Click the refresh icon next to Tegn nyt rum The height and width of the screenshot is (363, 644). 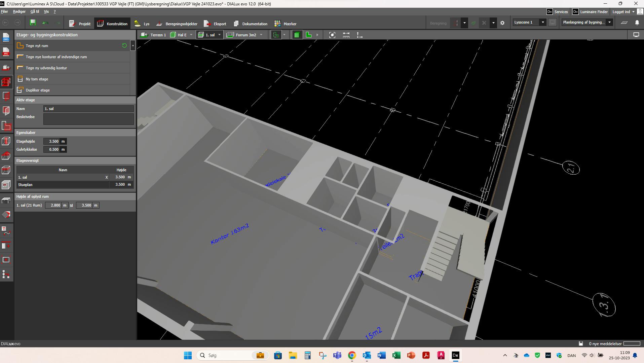tap(124, 45)
